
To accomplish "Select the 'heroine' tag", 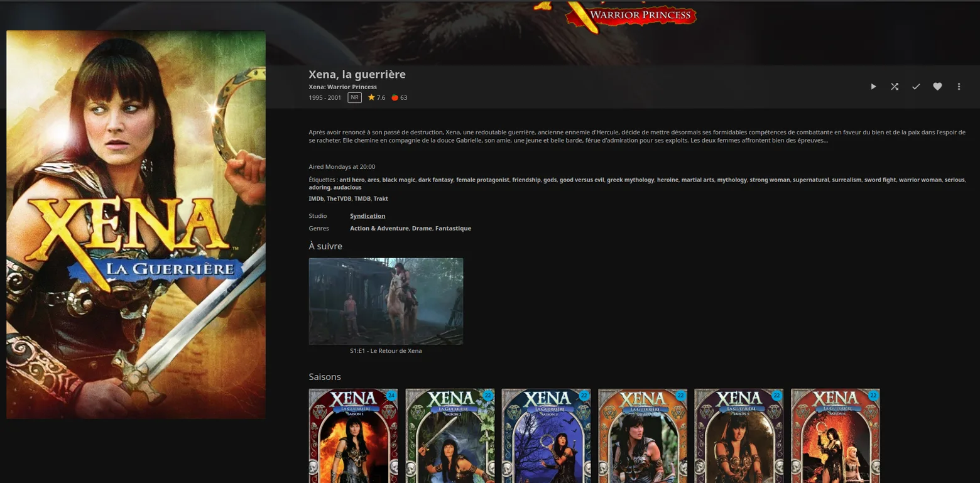I will click(668, 180).
